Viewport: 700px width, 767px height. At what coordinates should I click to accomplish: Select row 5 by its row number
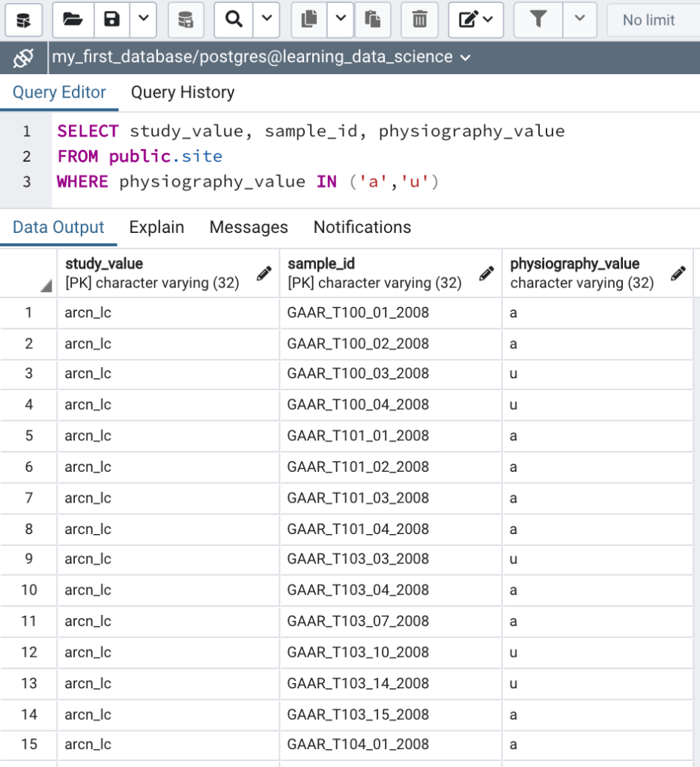coord(29,436)
